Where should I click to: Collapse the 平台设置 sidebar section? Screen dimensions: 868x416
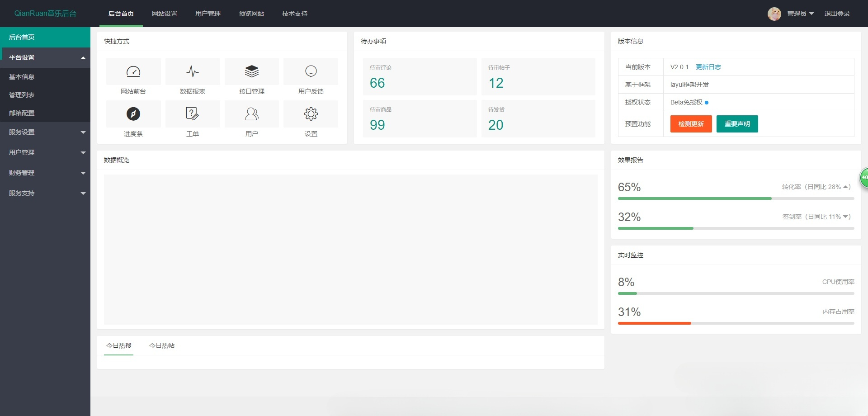click(45, 57)
